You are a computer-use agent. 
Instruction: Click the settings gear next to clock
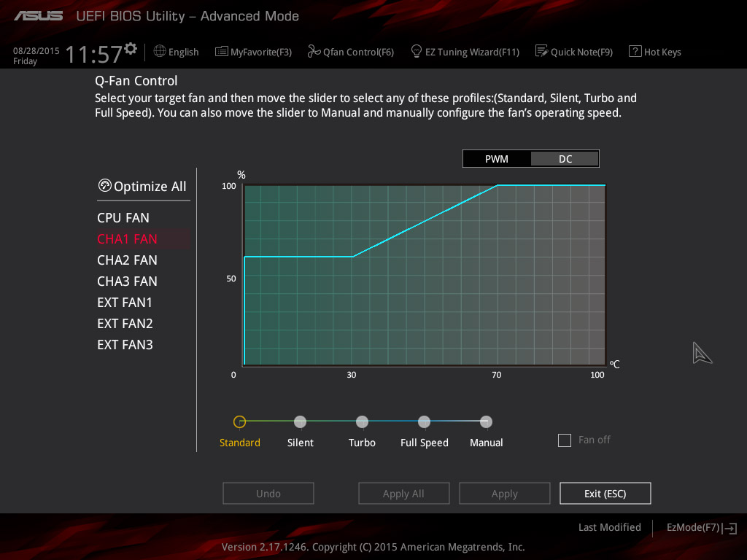(x=131, y=49)
